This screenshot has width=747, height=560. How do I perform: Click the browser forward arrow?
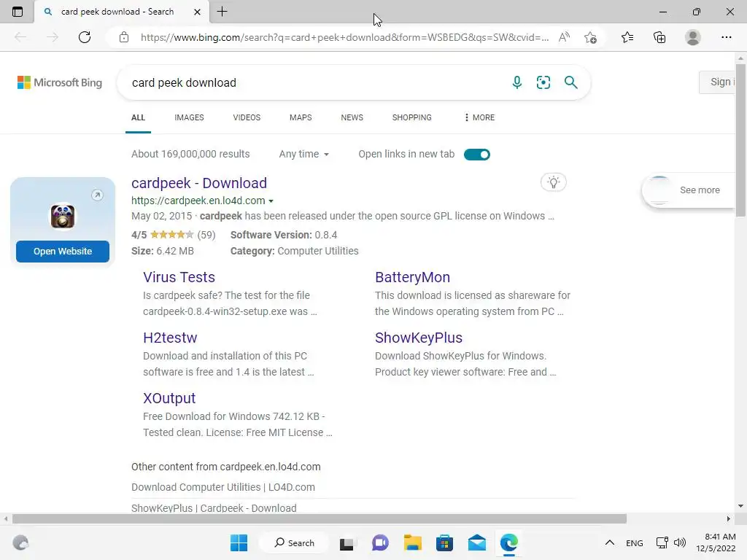pyautogui.click(x=53, y=37)
